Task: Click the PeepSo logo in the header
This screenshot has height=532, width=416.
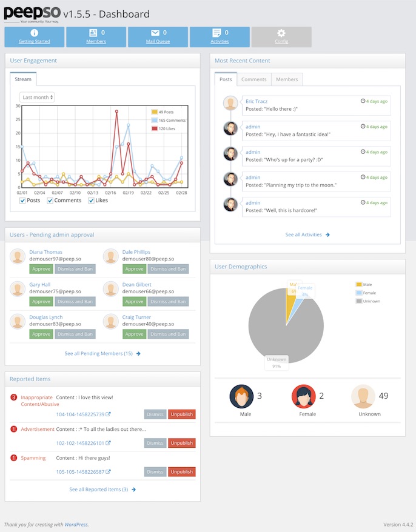Action: tap(32, 15)
